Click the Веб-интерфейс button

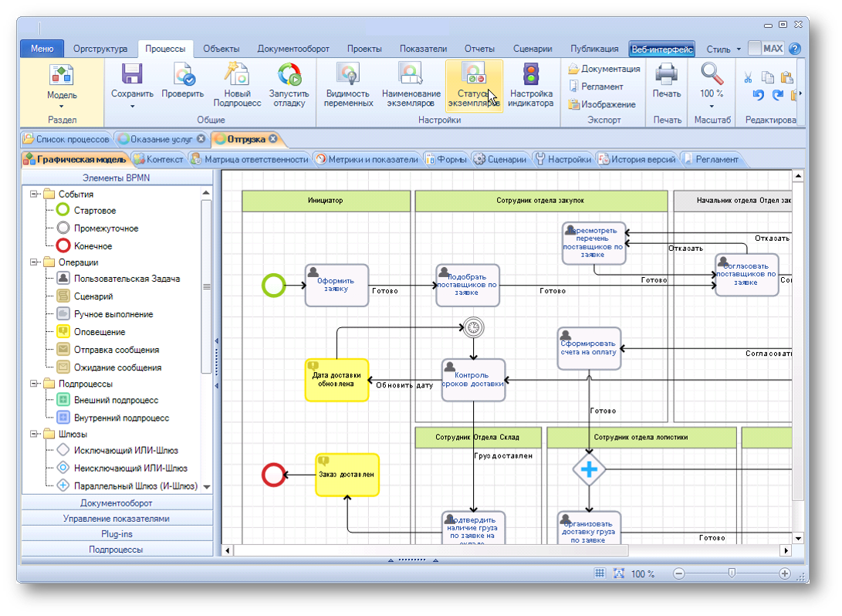point(662,49)
